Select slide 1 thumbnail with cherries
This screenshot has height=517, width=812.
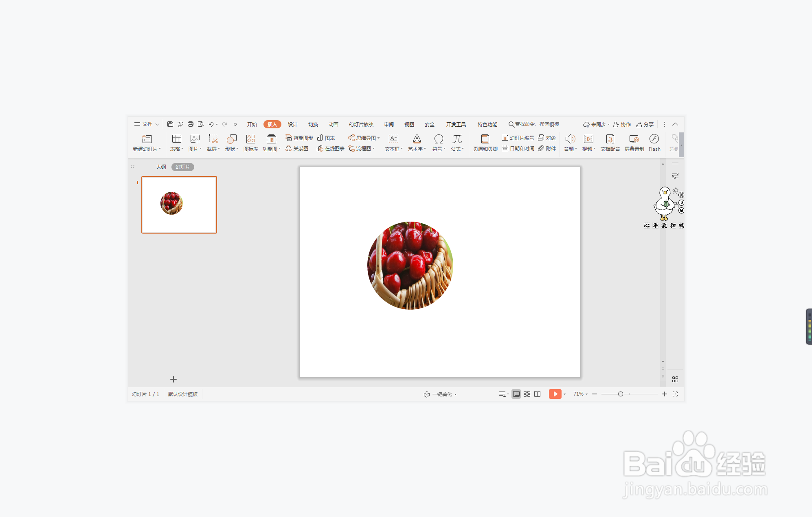point(179,205)
